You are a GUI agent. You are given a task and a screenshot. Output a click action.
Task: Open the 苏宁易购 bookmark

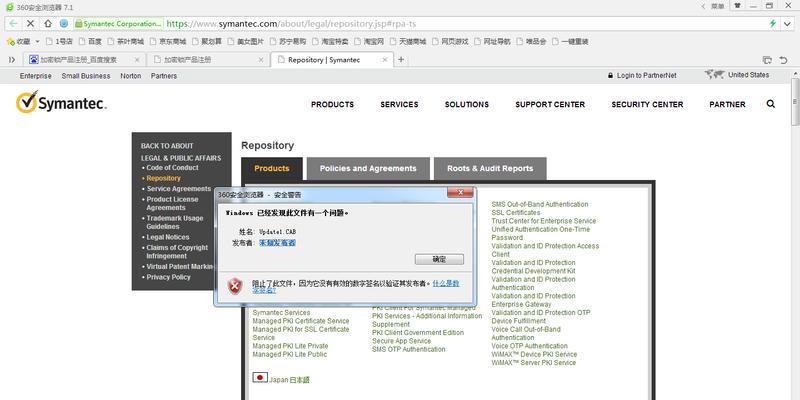(x=288, y=41)
